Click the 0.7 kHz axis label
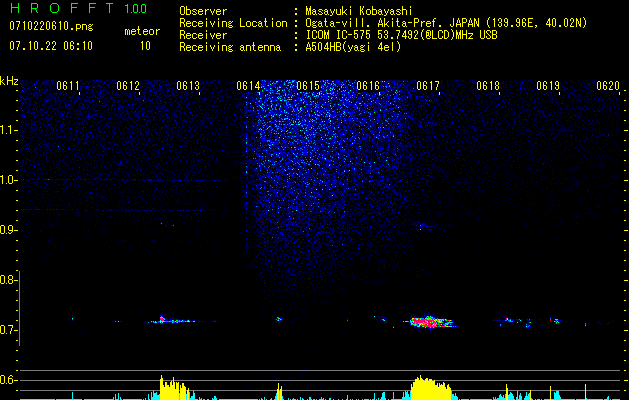 [8, 330]
